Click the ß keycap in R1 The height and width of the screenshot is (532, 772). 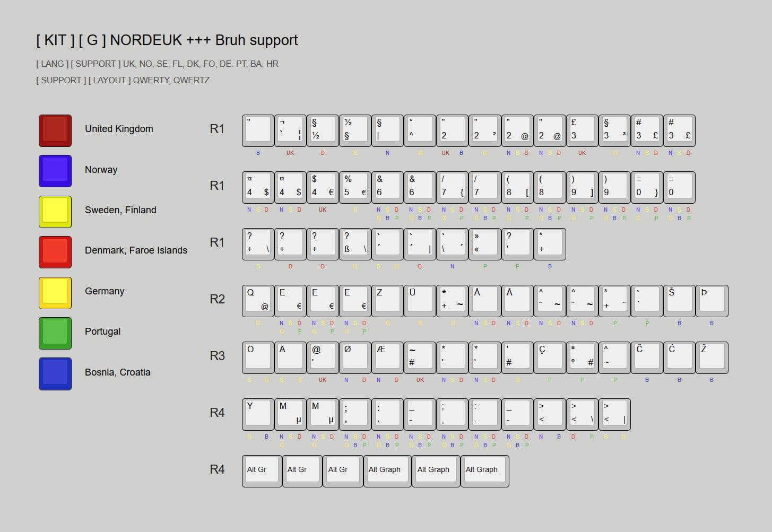(354, 243)
